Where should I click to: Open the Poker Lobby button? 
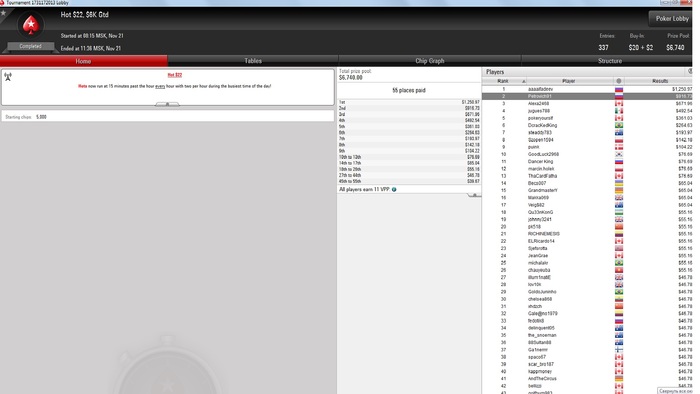[671, 19]
